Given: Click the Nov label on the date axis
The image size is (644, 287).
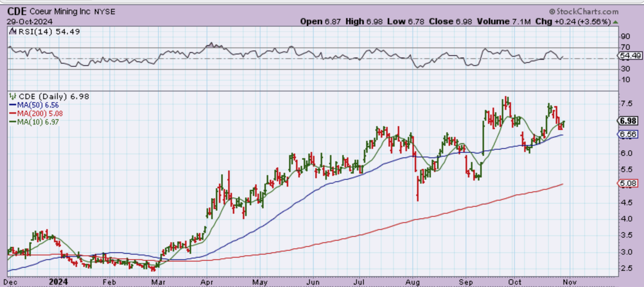Looking at the screenshot, I should (x=570, y=282).
